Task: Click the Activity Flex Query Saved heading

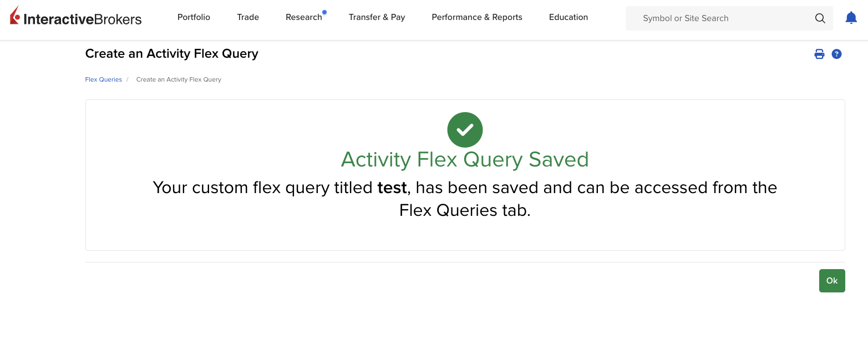Action: (x=465, y=160)
